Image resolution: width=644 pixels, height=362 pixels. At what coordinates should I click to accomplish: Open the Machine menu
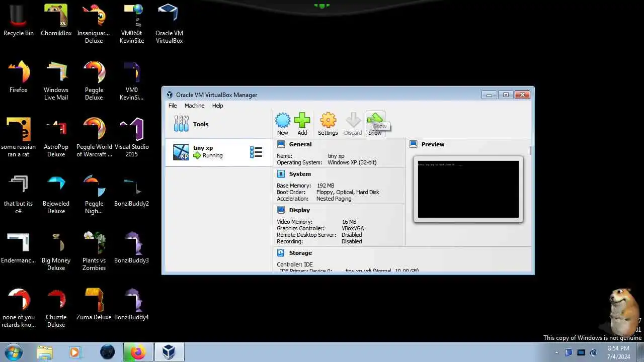tap(194, 106)
